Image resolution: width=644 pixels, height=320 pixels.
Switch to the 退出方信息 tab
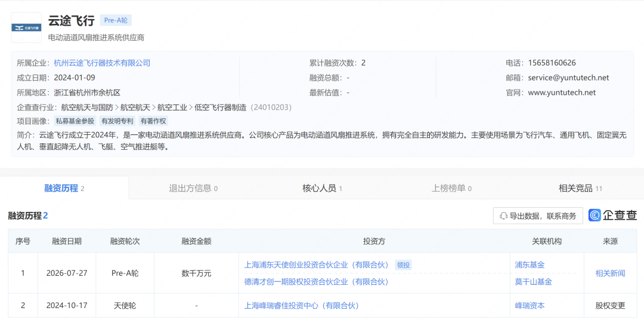pos(193,189)
